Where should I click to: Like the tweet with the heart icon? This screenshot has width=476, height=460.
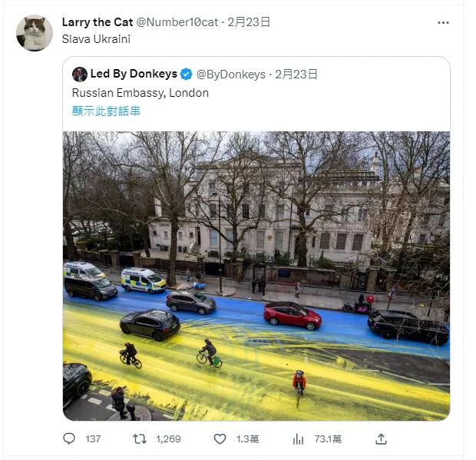220,439
